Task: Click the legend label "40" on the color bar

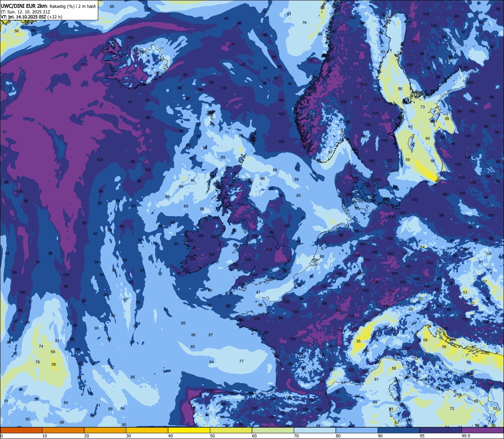Action: [x=171, y=436]
